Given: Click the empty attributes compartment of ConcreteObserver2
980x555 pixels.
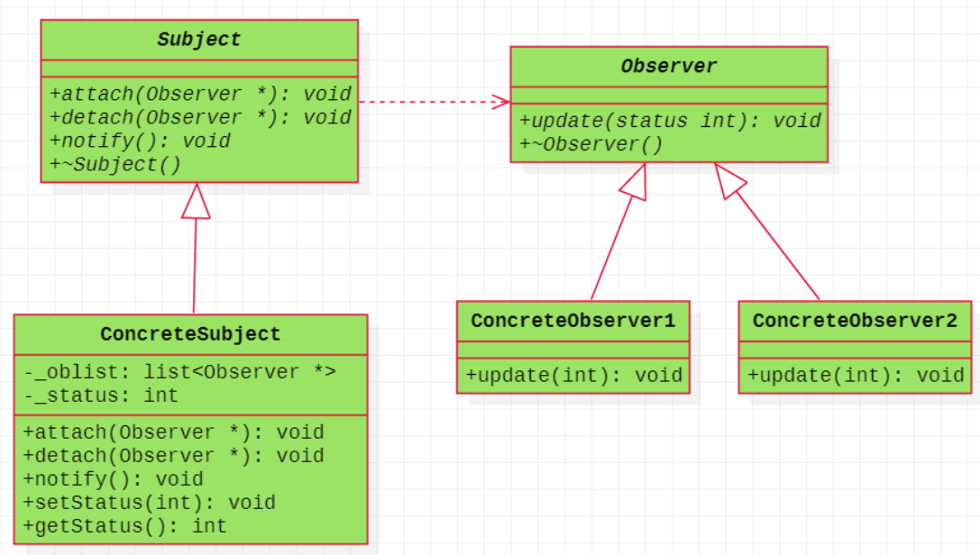Looking at the screenshot, I should [x=855, y=350].
